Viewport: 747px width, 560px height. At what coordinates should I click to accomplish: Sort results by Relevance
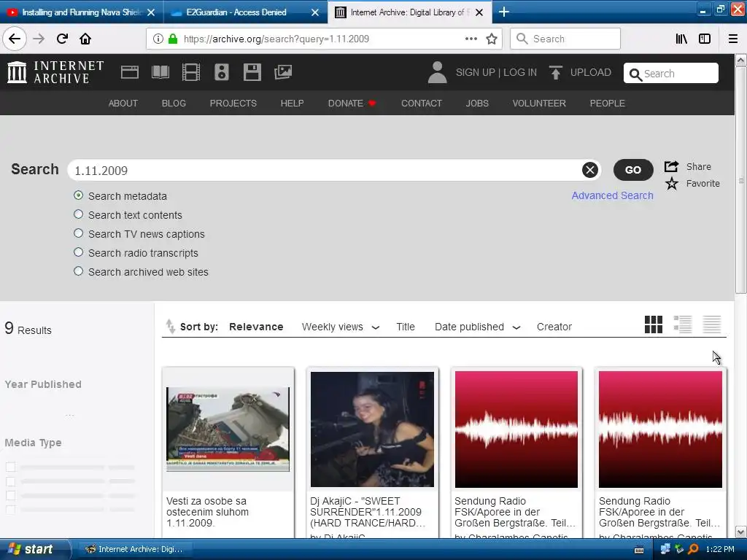click(256, 327)
